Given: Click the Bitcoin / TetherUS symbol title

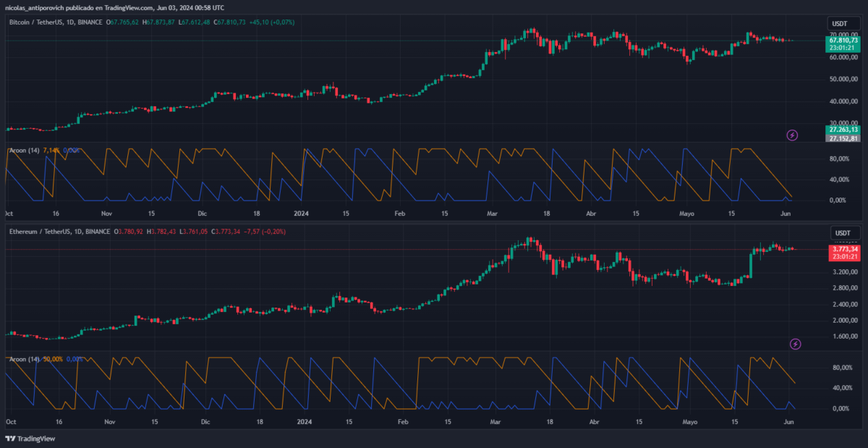Looking at the screenshot, I should click(x=43, y=22).
